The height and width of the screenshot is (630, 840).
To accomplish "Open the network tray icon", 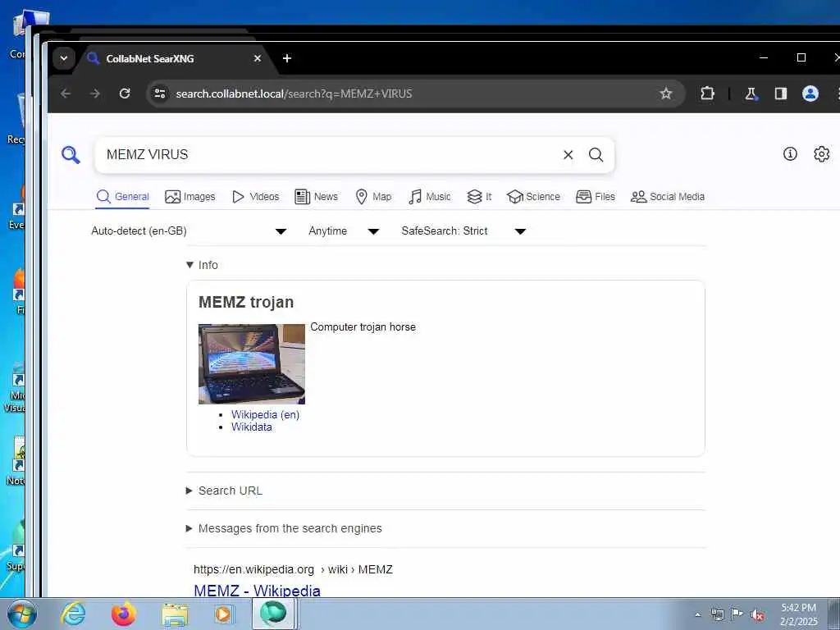I will (x=717, y=615).
